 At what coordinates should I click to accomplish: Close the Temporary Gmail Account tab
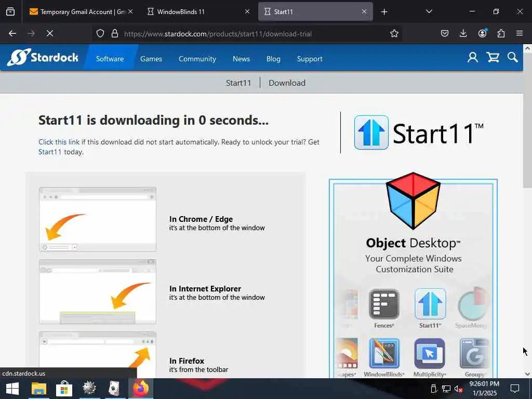[130, 11]
